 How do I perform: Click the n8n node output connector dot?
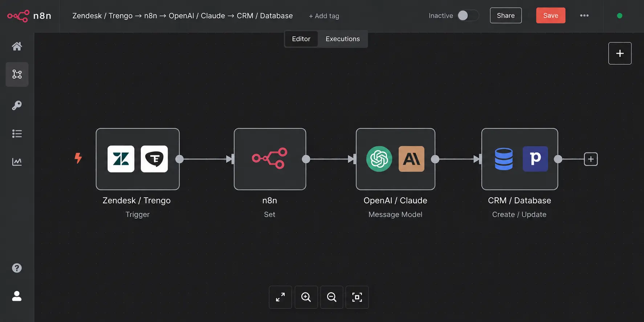306,159
